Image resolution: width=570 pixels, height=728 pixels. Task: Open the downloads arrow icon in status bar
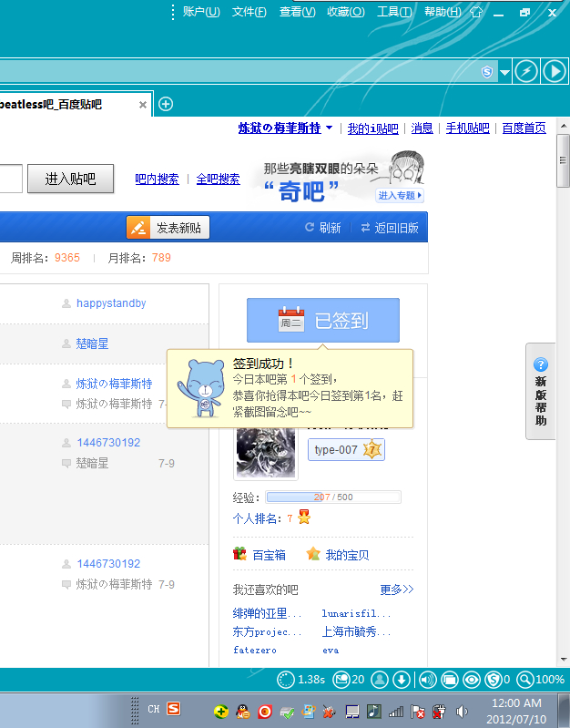click(x=402, y=680)
